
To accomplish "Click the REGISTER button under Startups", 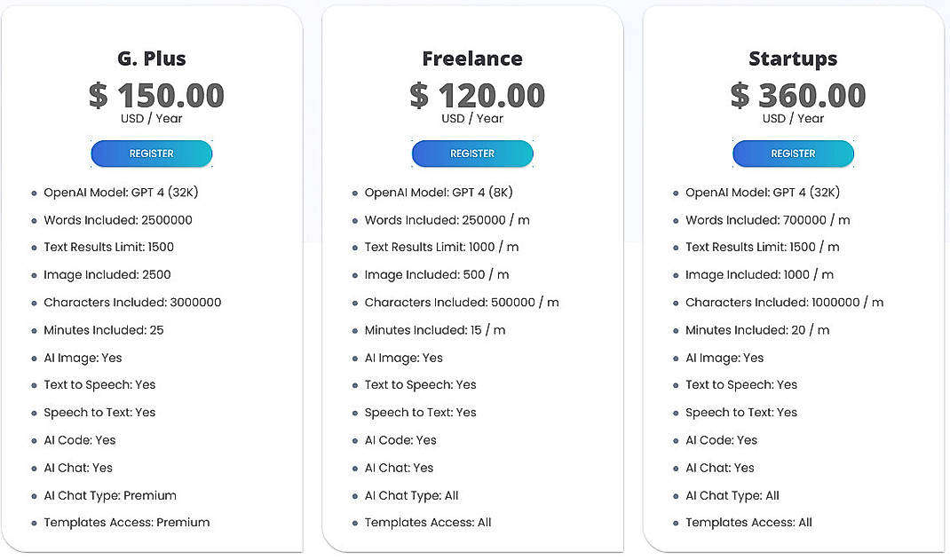I will (792, 153).
